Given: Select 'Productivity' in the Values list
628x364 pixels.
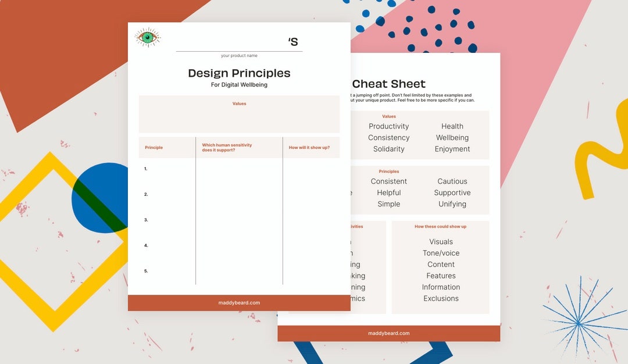Looking at the screenshot, I should coord(388,126).
